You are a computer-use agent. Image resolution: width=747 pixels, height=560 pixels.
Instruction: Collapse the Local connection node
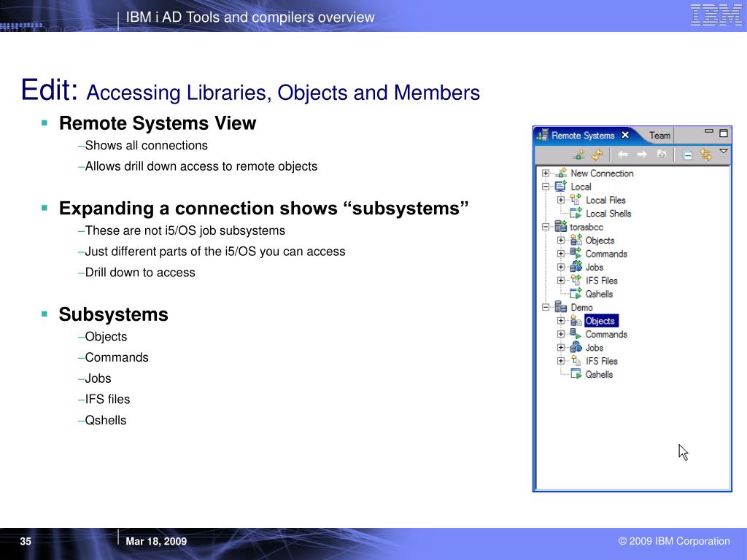tap(546, 187)
